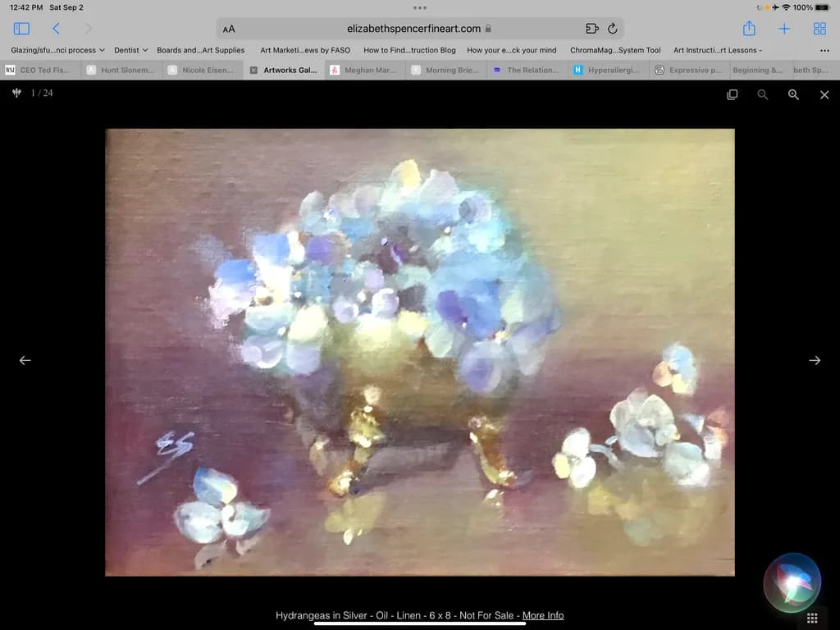Open the Art Marketi...ews by FASO bookmark

[x=305, y=50]
